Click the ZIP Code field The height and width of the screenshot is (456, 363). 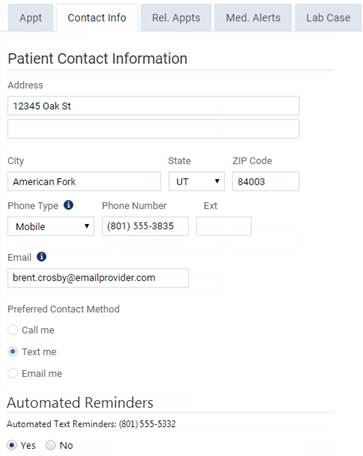pyautogui.click(x=266, y=181)
